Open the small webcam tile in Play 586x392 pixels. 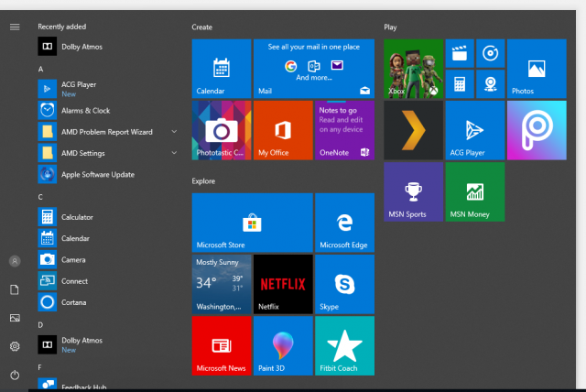491,84
